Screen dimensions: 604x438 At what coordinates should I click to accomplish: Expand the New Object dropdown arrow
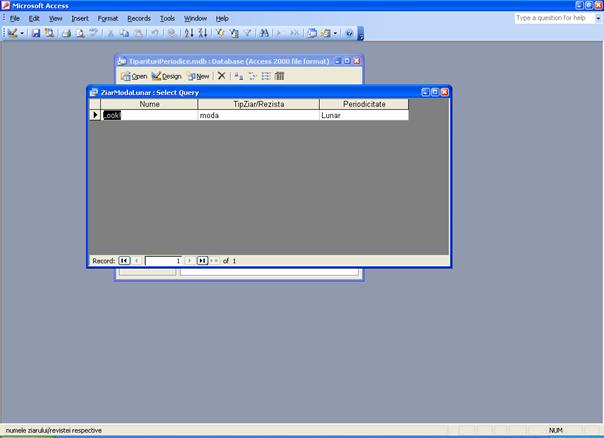(336, 33)
